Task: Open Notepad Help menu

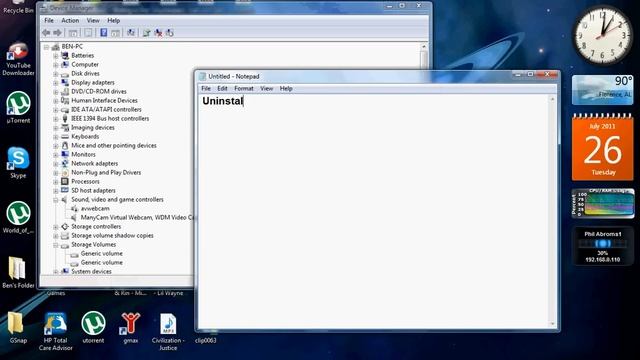Action: pos(286,89)
